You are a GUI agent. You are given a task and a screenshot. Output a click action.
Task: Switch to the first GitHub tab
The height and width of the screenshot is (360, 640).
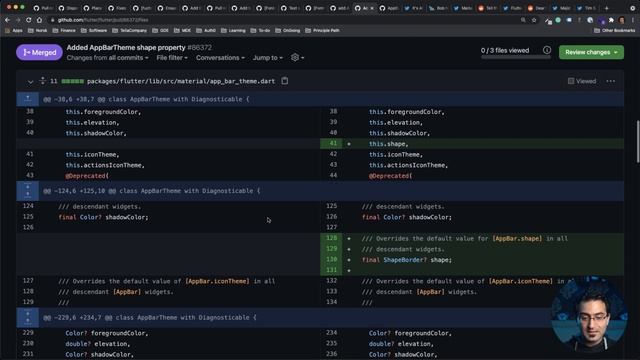42,8
